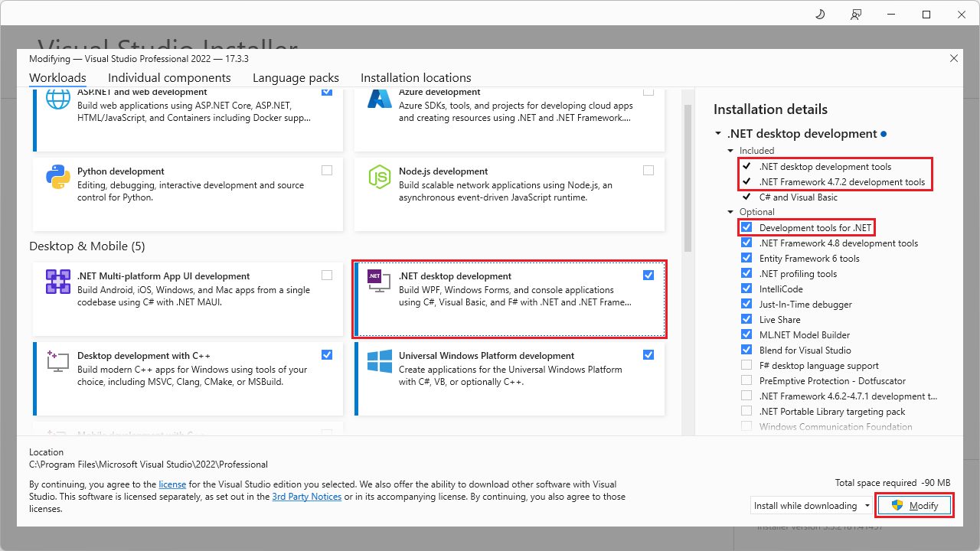The width and height of the screenshot is (980, 551).
Task: Click the Modify button
Action: (914, 505)
